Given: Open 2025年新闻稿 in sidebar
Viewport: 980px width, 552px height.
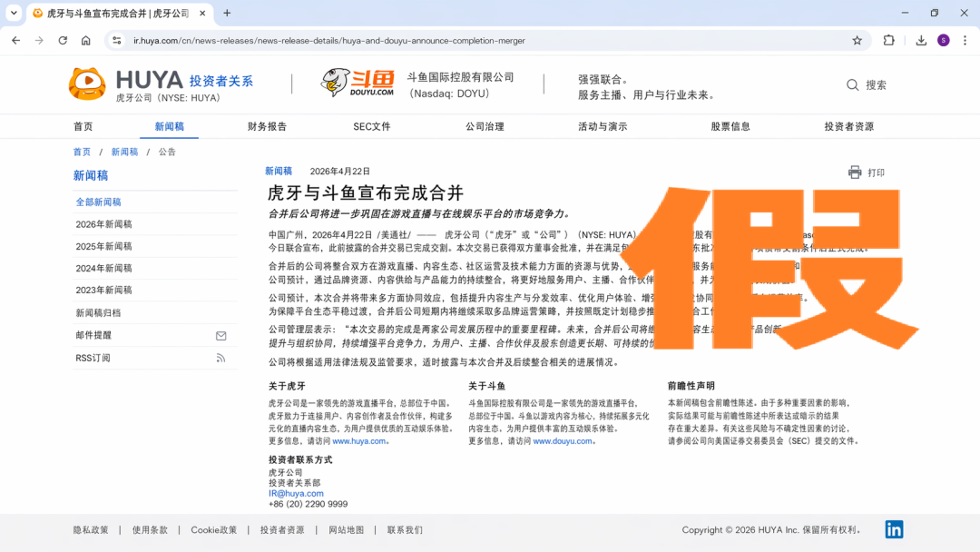Looking at the screenshot, I should point(103,246).
